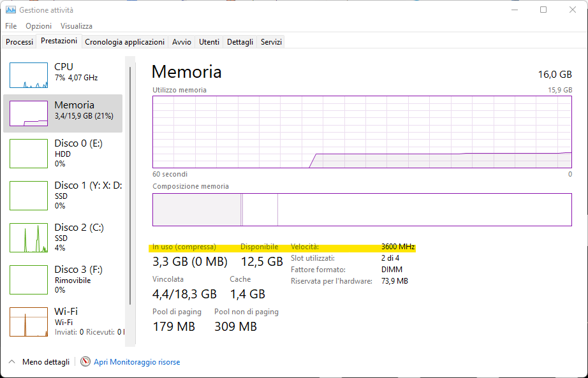Open Disco 0 (E:) HDD graph

(x=29, y=154)
